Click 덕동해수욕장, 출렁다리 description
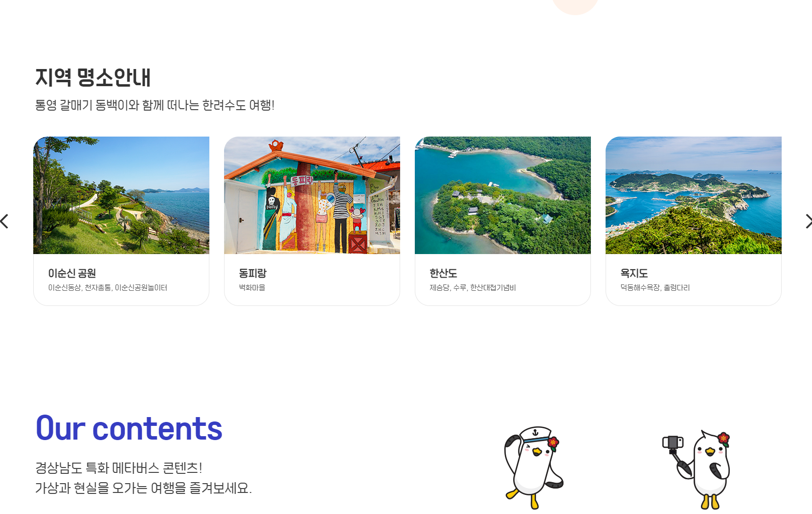The height and width of the screenshot is (514, 812). tap(655, 287)
